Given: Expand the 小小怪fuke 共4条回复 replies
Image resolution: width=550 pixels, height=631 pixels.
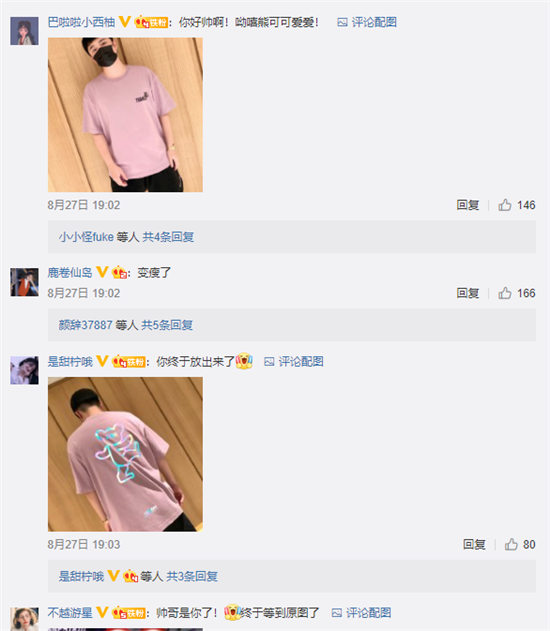Looking at the screenshot, I should (x=126, y=237).
